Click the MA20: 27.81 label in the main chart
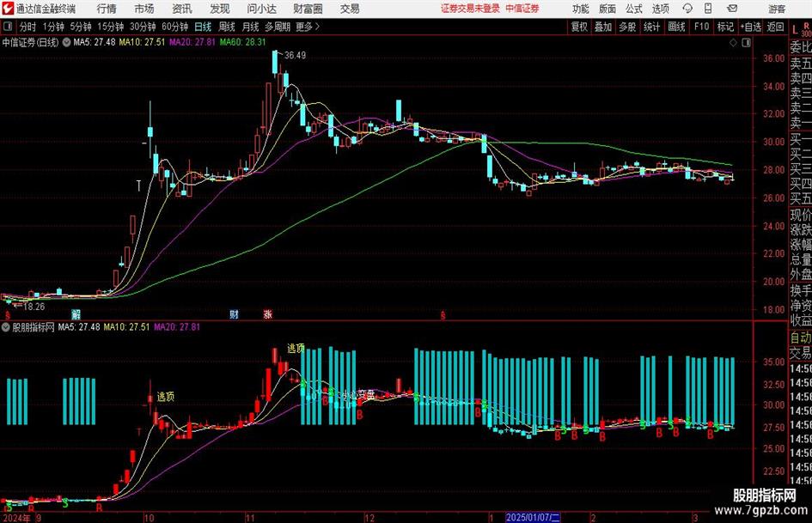The width and height of the screenshot is (812, 523). (192, 42)
